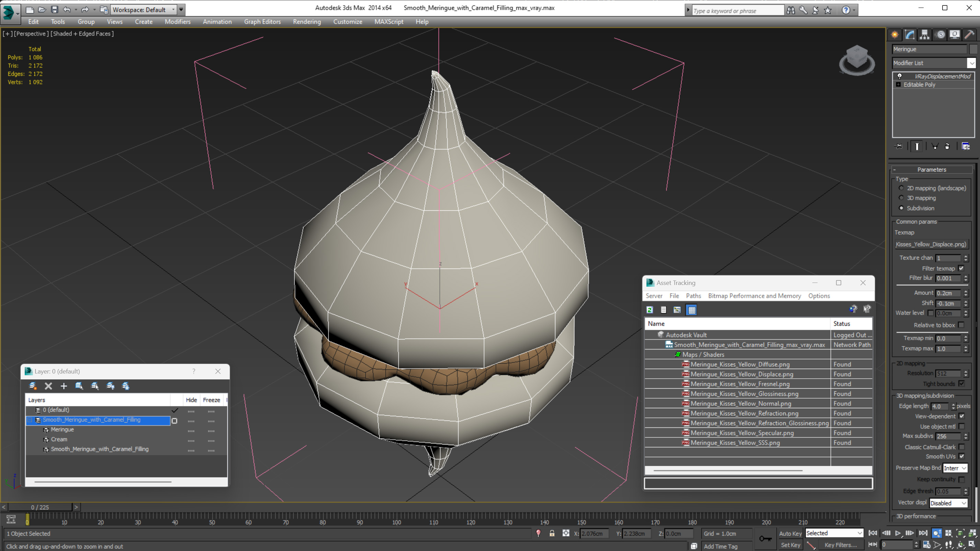
Task: Click the time slider 0 / 225 handle
Action: point(40,507)
